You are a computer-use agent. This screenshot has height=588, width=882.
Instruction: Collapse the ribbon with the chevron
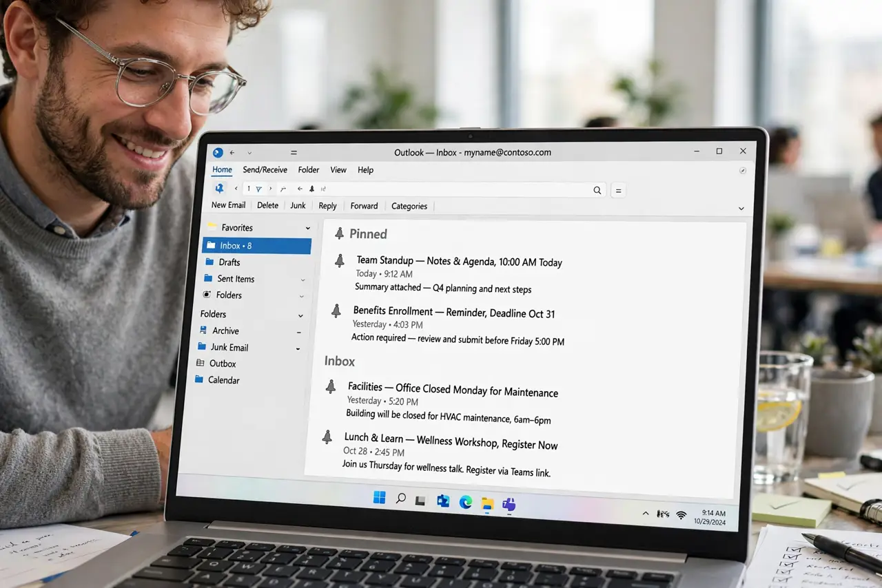tap(741, 208)
